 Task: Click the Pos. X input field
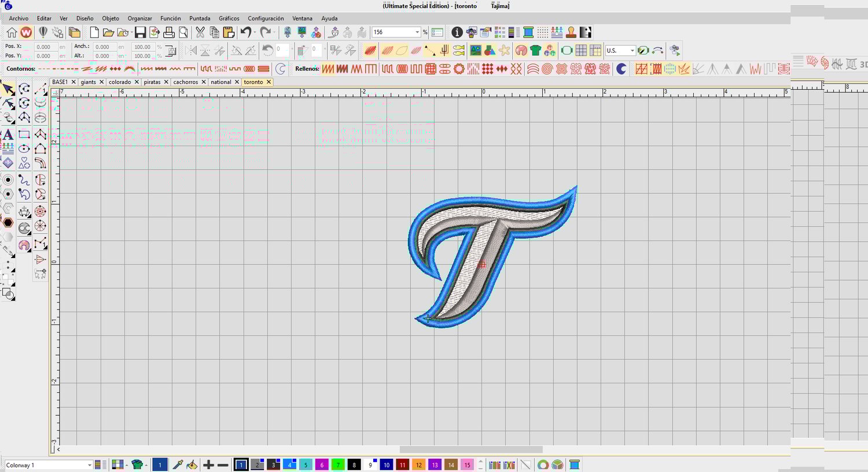[45, 47]
